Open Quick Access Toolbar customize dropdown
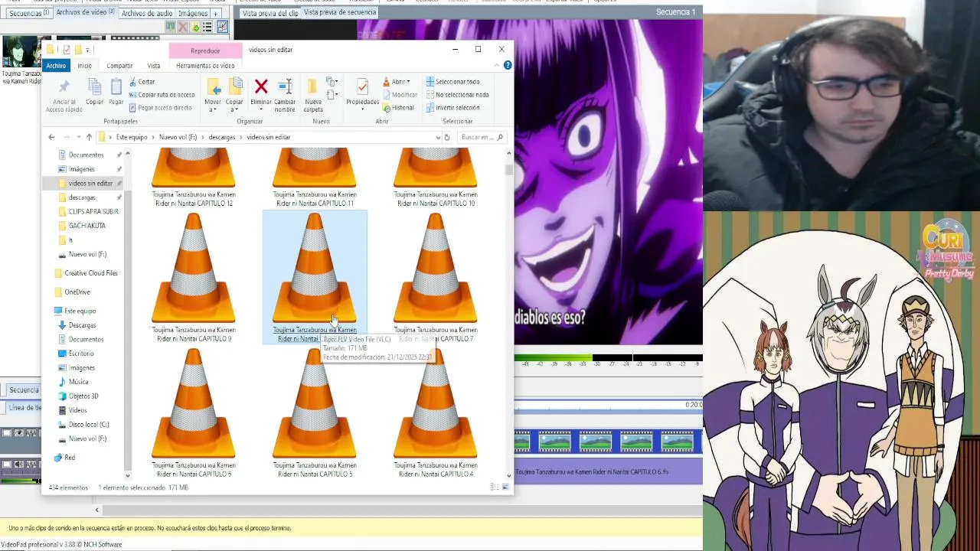Viewport: 980px width, 551px height. (x=87, y=50)
